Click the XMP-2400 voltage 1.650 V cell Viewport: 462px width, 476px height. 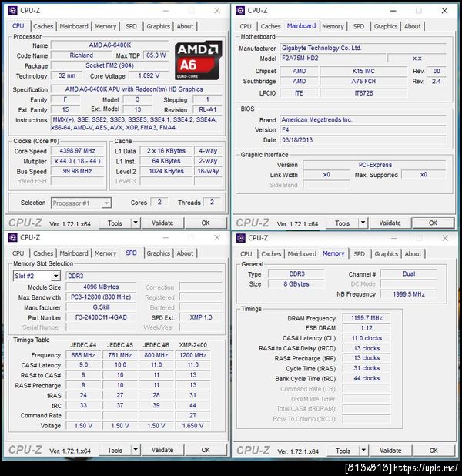click(x=192, y=426)
